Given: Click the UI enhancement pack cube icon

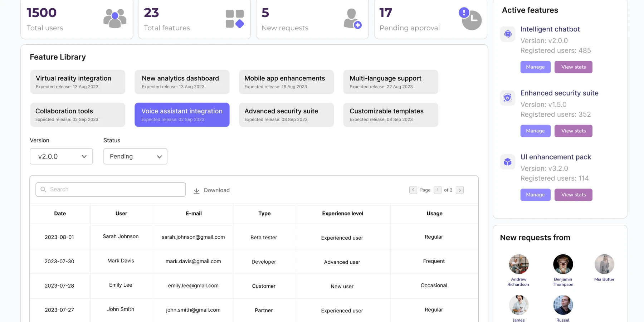Looking at the screenshot, I should click(x=508, y=162).
